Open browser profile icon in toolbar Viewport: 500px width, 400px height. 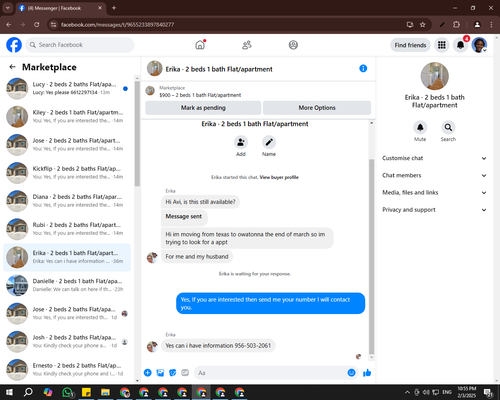click(x=477, y=25)
